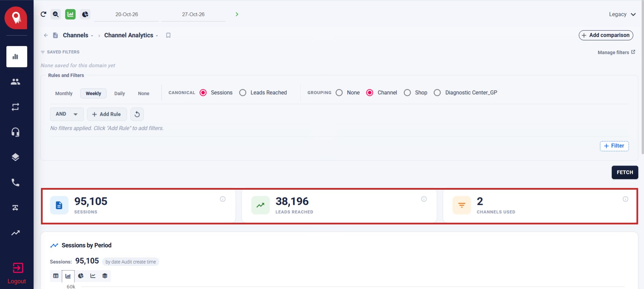The image size is (644, 289).
Task: Click the Add comparison button
Action: point(606,35)
